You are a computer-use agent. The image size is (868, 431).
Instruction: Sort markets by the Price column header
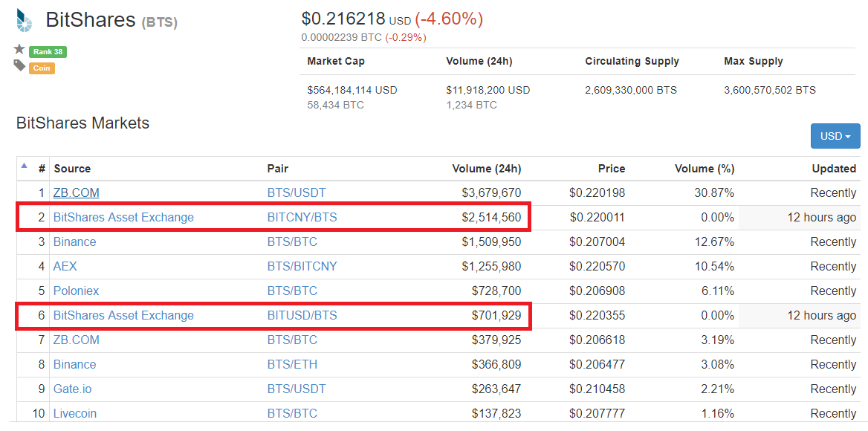pyautogui.click(x=612, y=169)
